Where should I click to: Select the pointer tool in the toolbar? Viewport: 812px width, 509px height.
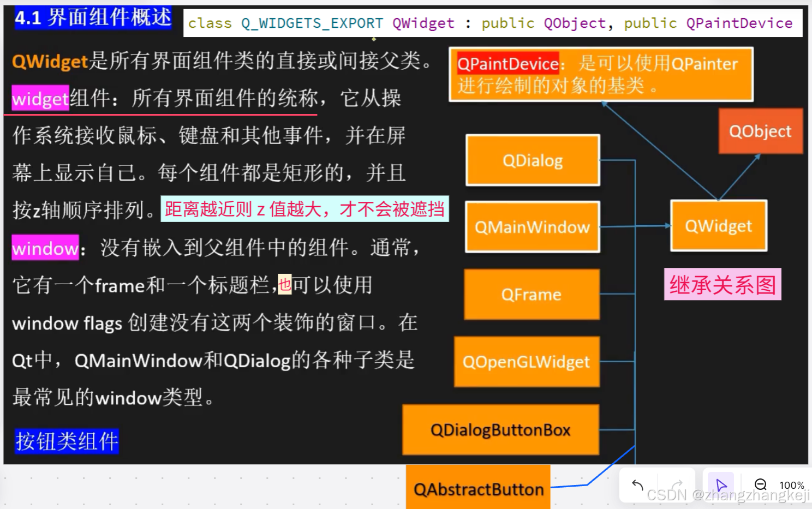tap(721, 483)
